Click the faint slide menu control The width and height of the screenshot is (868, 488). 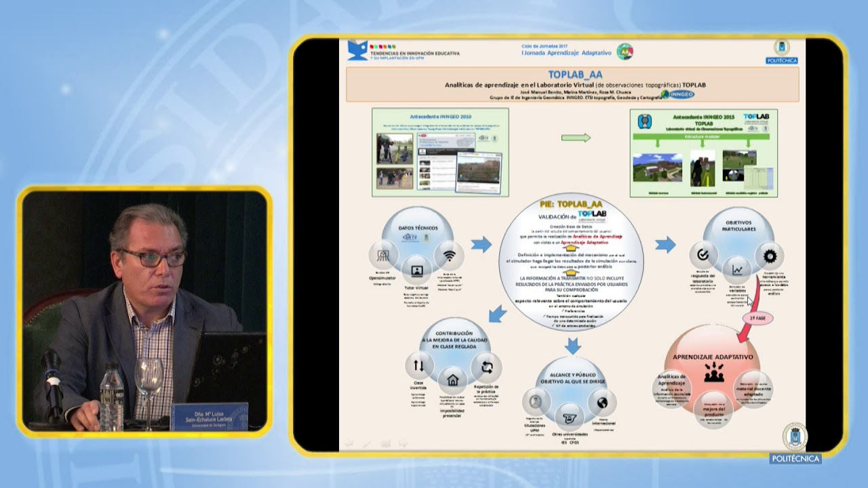(x=385, y=443)
